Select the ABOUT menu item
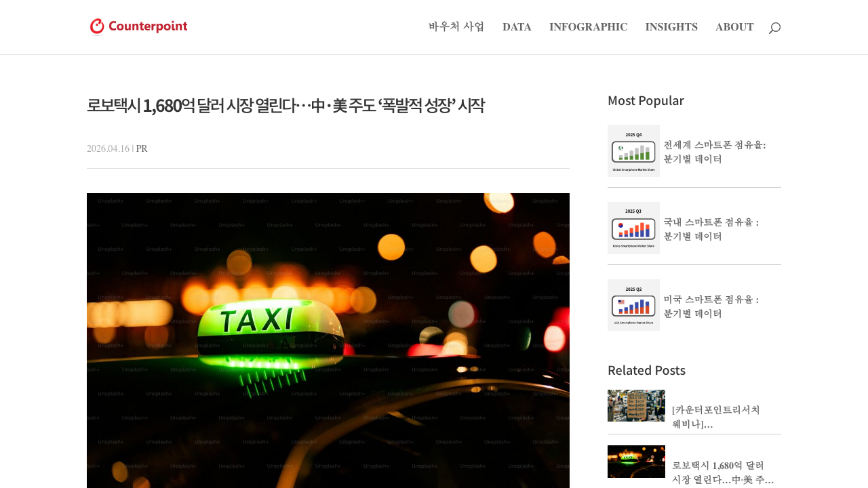 pyautogui.click(x=734, y=27)
